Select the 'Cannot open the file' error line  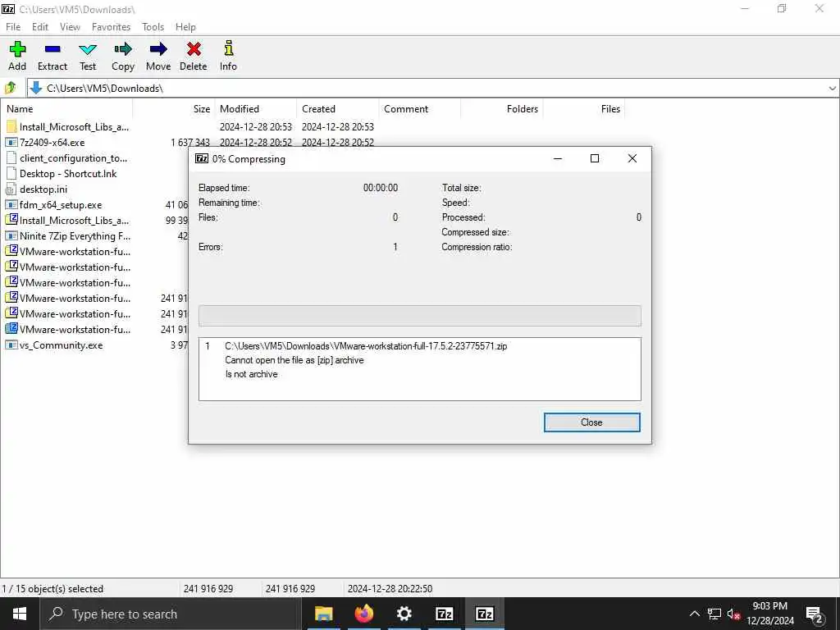294,360
